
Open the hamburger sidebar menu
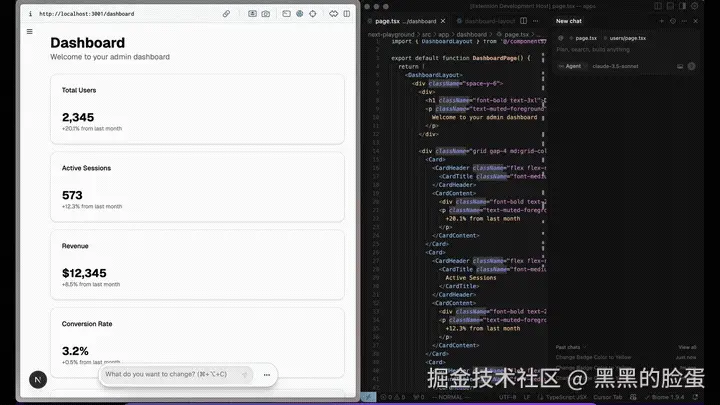[x=30, y=32]
